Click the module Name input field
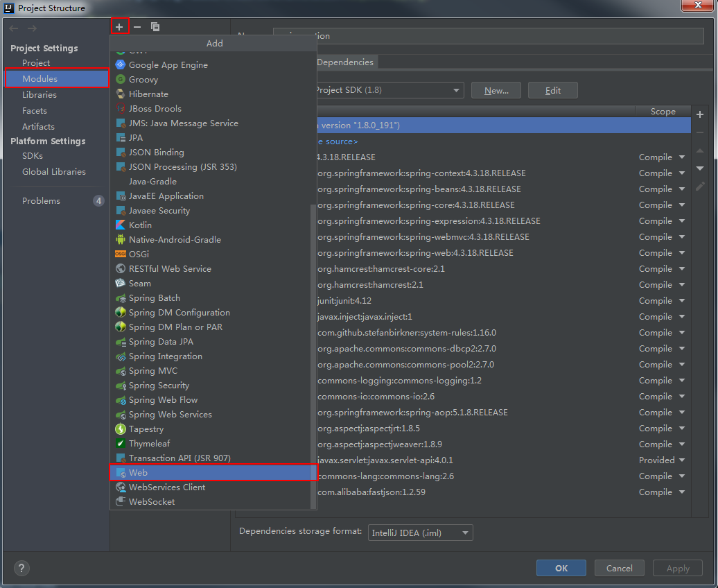718x588 pixels. 488,36
